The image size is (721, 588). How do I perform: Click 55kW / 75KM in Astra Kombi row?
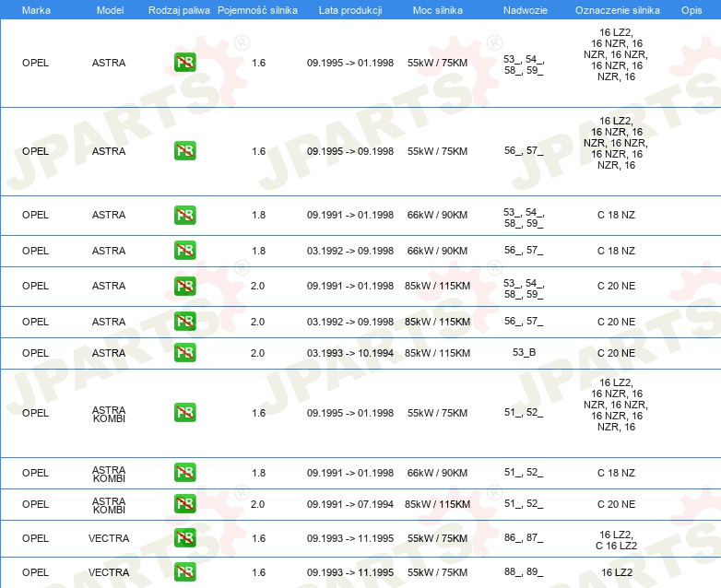(437, 413)
